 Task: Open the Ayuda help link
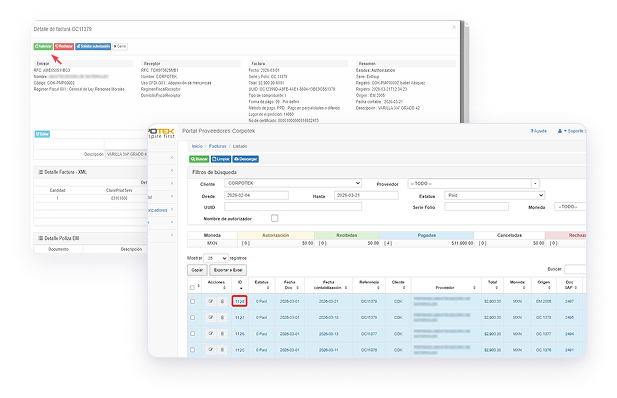point(539,131)
